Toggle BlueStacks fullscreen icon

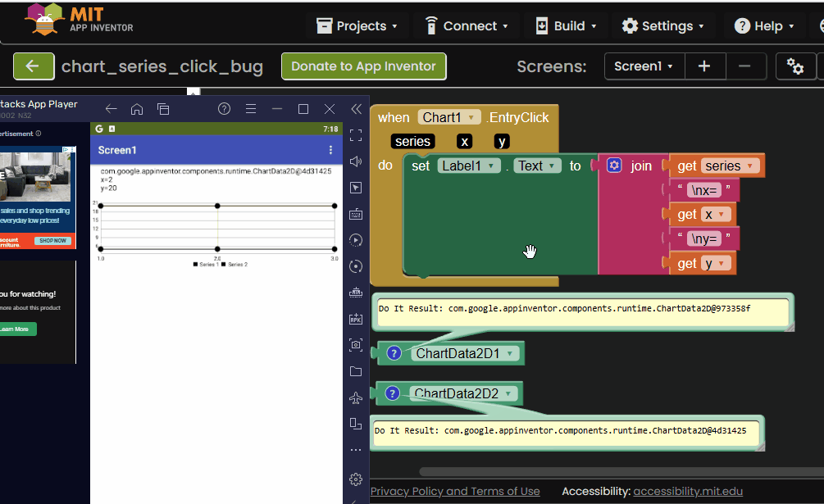coord(356,135)
